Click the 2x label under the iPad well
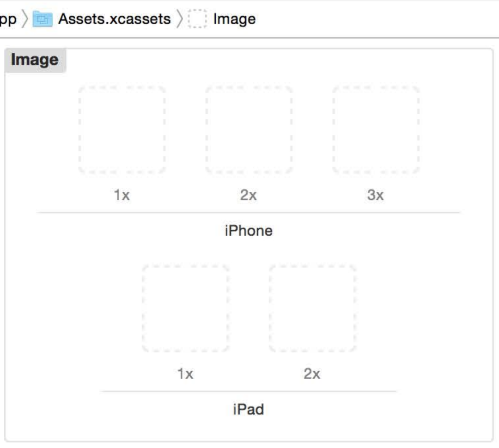The width and height of the screenshot is (499, 448). tap(312, 374)
